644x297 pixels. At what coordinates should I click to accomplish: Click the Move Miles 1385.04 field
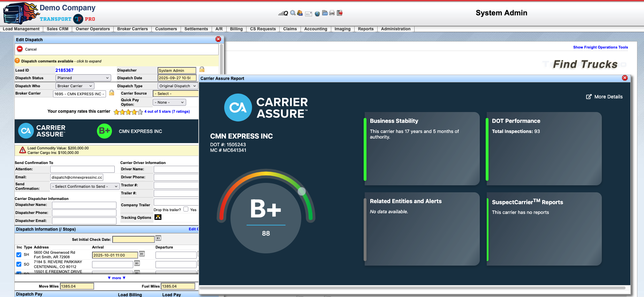click(77, 286)
